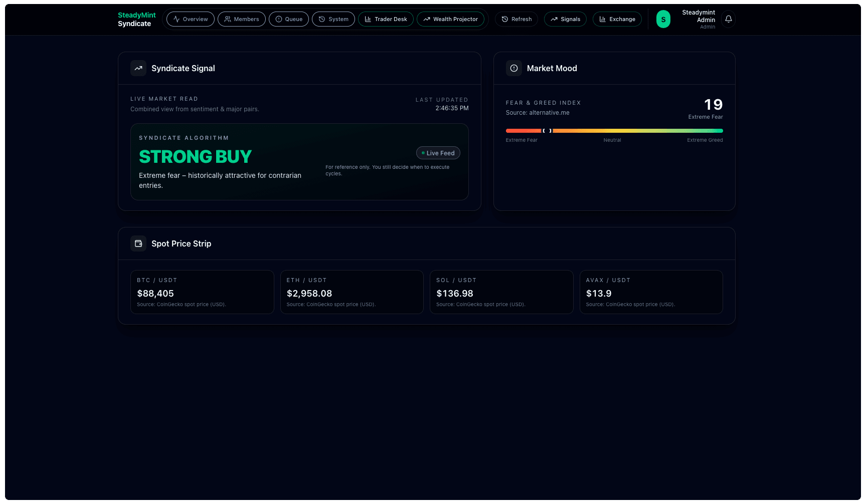866x504 pixels.
Task: Select the Spot Price Strip card icon
Action: (138, 243)
